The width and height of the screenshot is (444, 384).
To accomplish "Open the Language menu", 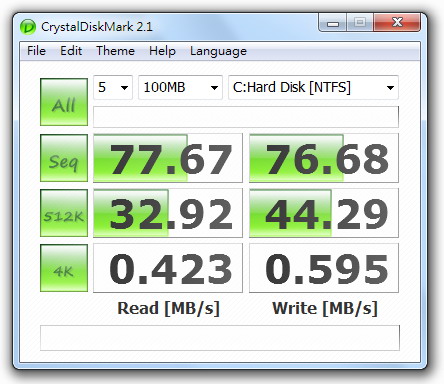I will pos(218,51).
